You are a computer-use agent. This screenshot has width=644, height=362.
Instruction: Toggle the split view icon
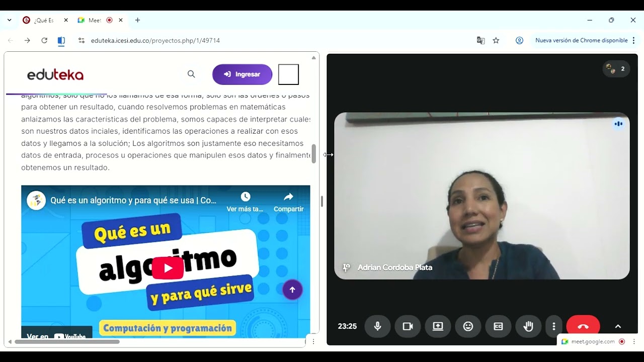point(61,41)
